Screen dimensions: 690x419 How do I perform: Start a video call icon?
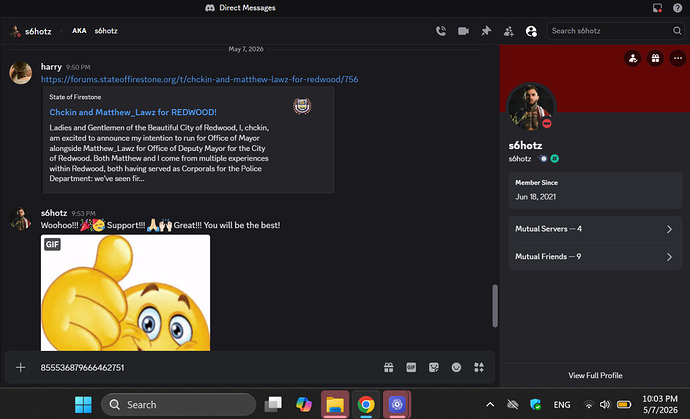(463, 31)
